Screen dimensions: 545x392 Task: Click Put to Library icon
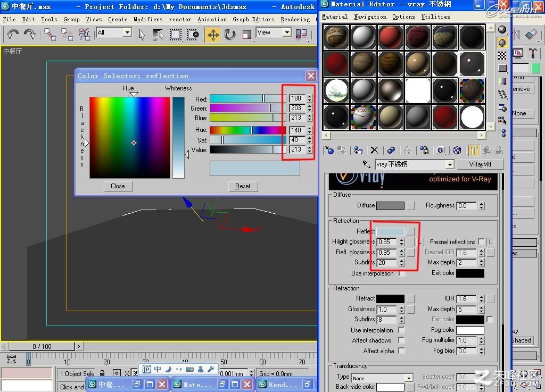pos(424,151)
